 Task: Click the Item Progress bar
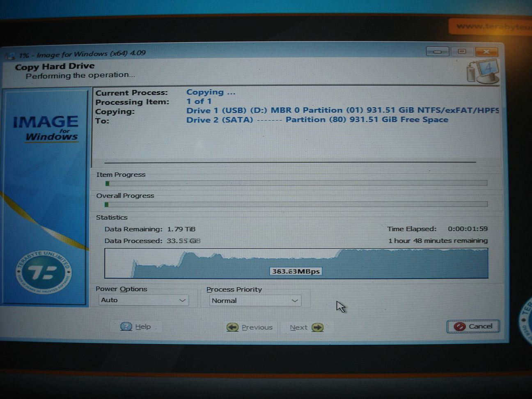tap(296, 183)
